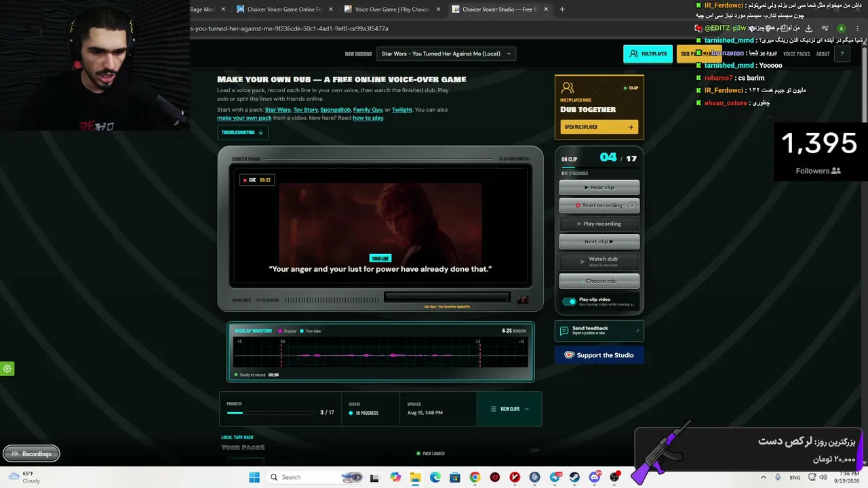Show hidden system tray icons
The image size is (868, 488).
click(x=763, y=477)
